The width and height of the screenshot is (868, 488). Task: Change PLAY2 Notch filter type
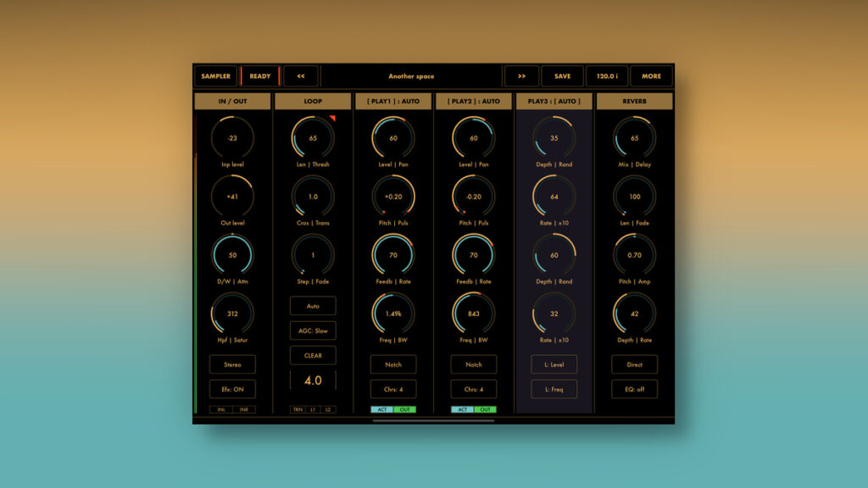(474, 364)
